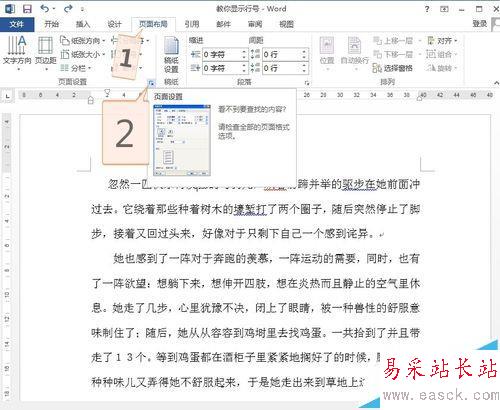The width and height of the screenshot is (500, 410).
Task: Click the 页面设置 tooltip preview thumbnail
Action: point(182,140)
